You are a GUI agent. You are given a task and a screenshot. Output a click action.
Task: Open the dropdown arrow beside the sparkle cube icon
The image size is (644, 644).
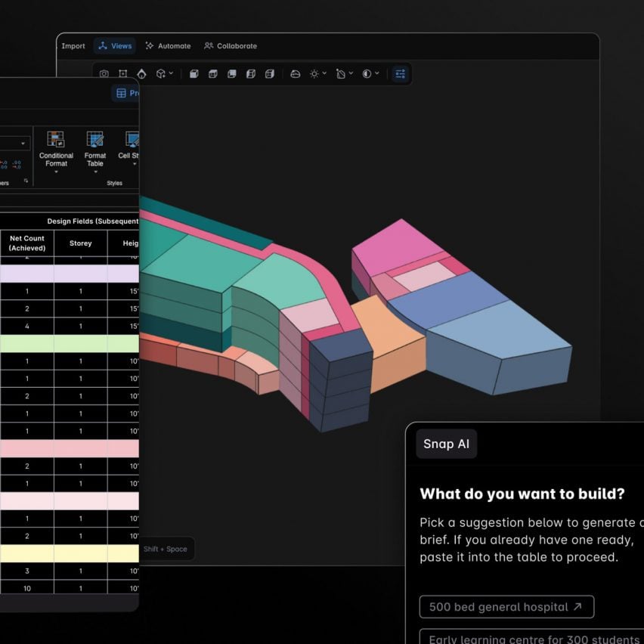pos(171,73)
